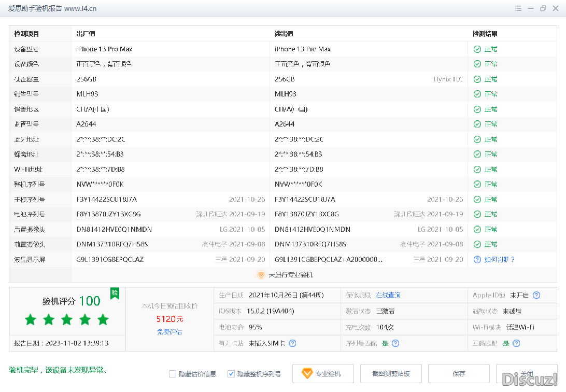
Task: Select the Hynix TLC storage note
Action: point(448,79)
